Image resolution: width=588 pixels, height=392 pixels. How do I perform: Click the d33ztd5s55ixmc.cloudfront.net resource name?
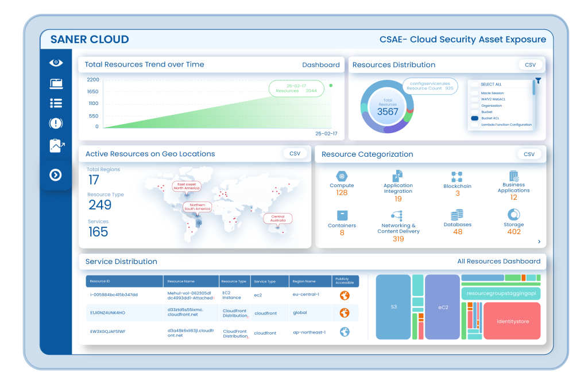[185, 312]
